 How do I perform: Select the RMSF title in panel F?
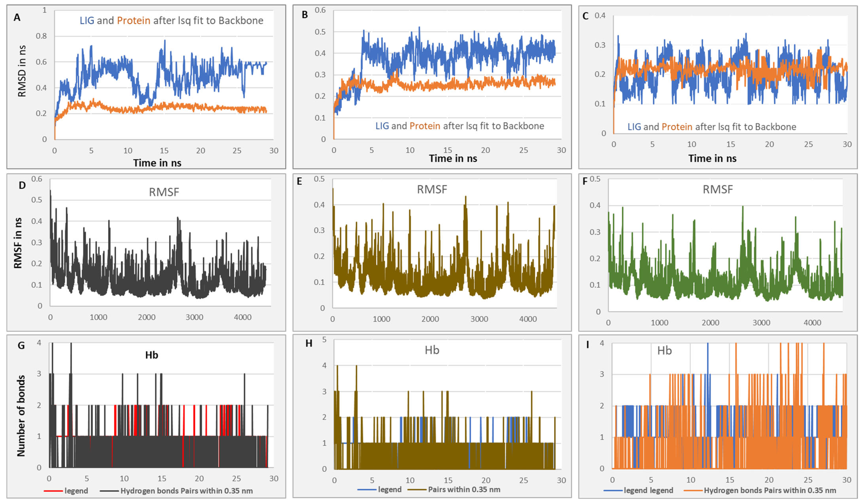point(718,189)
